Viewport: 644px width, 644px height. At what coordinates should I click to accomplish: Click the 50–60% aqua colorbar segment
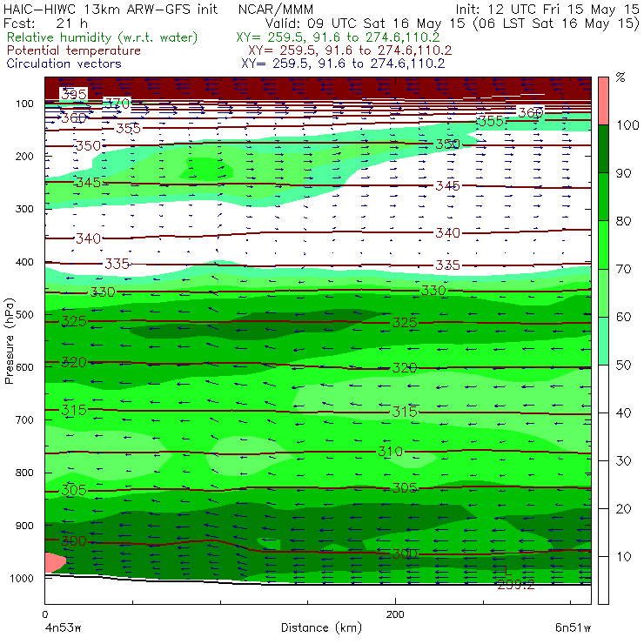click(x=603, y=341)
